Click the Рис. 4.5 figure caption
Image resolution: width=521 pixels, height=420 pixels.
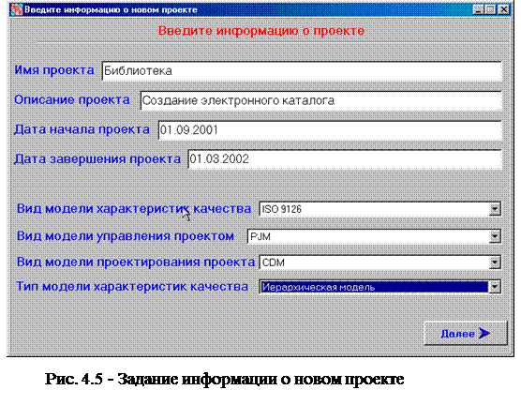[x=224, y=379]
